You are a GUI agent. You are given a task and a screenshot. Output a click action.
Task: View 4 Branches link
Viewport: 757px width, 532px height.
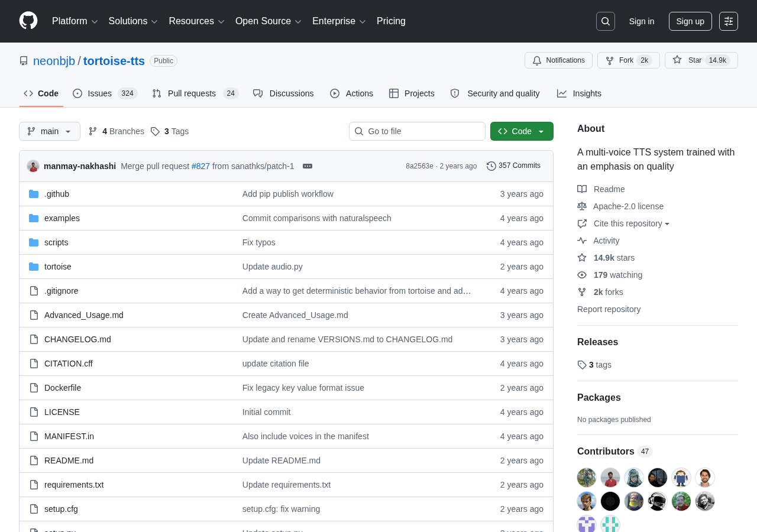[x=117, y=131]
